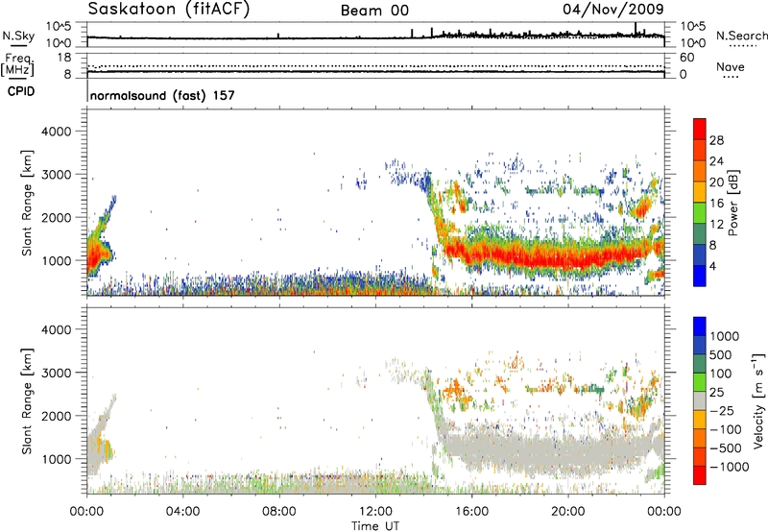The width and height of the screenshot is (768, 532).
Task: Click the 4 dB label on power colorbar
Action: (712, 266)
